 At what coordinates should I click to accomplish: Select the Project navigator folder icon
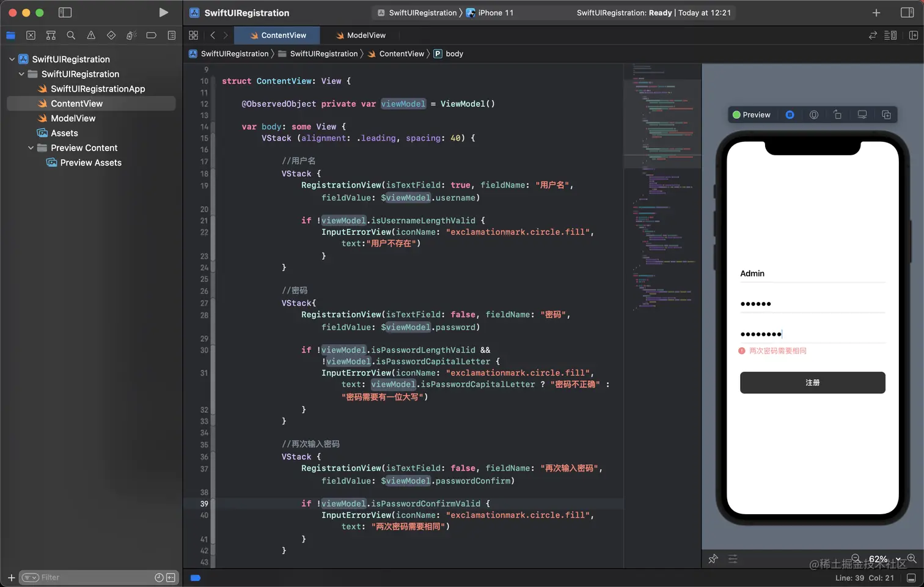[10, 35]
